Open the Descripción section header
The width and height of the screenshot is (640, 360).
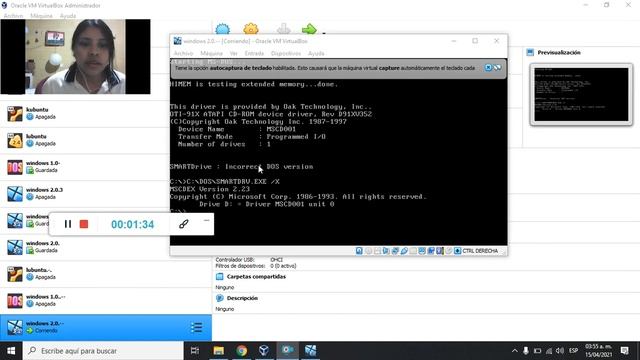pyautogui.click(x=242, y=298)
